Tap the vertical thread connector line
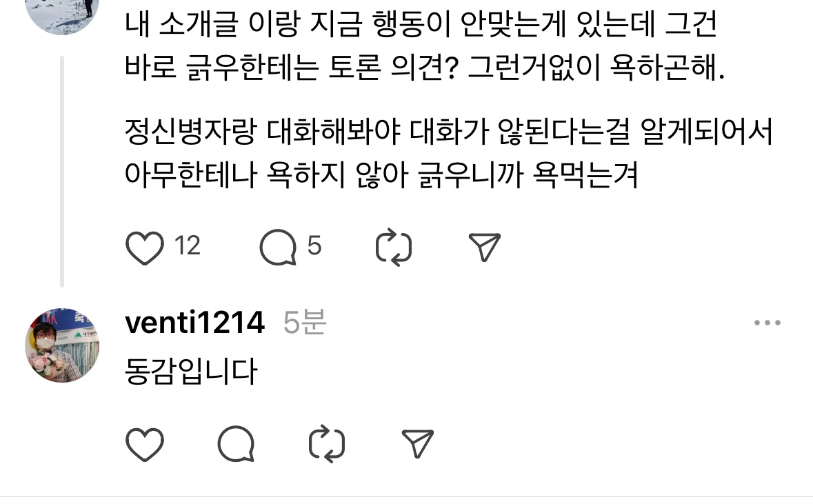This screenshot has width=813, height=504. [62, 171]
